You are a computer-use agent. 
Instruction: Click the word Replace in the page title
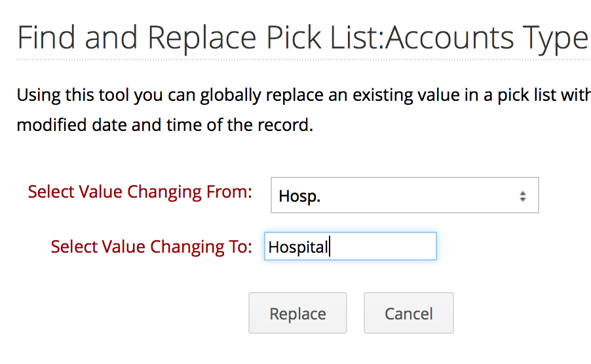click(202, 39)
